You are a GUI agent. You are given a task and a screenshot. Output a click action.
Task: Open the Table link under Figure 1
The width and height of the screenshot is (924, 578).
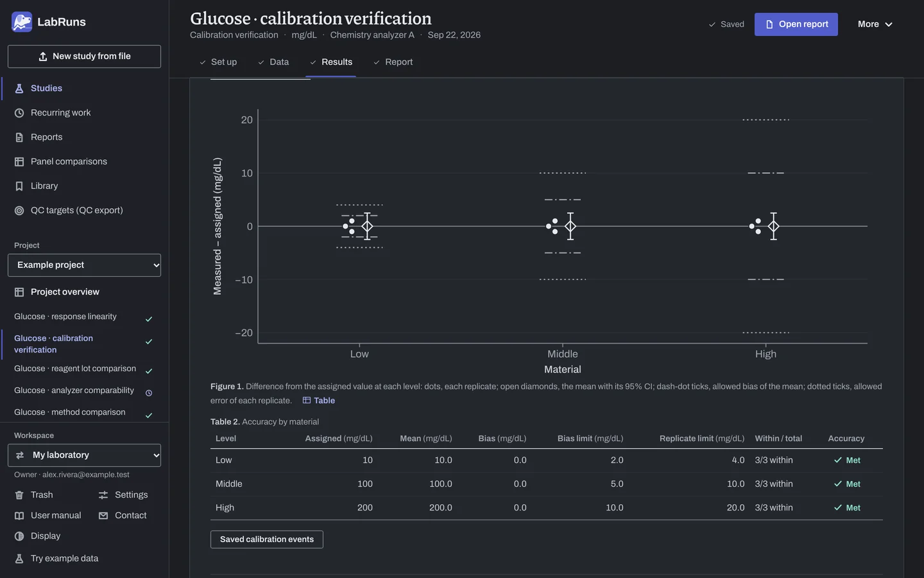319,401
